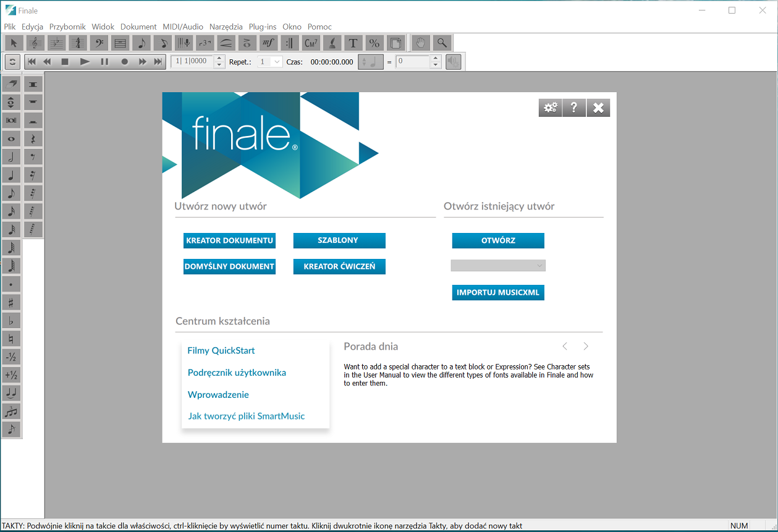Show the next tip of the day
Screen dimensions: 778x532
click(586, 346)
